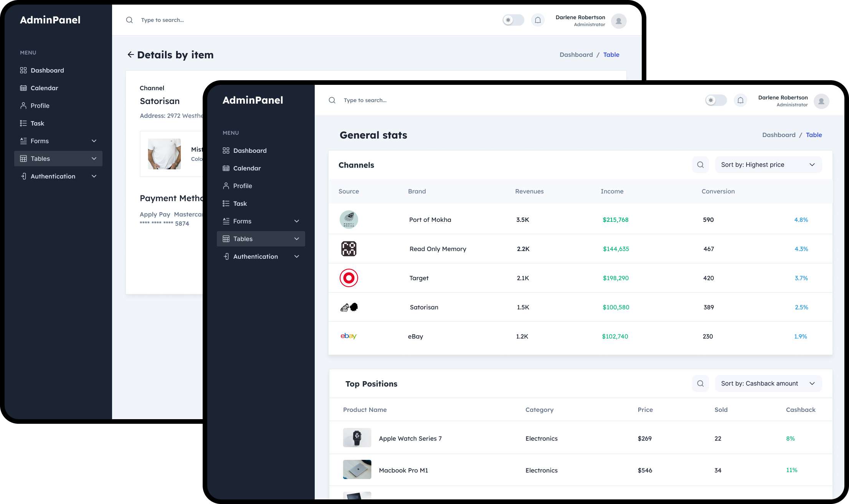This screenshot has height=504, width=849.
Task: Click the search icon in Top Positions card
Action: [700, 383]
